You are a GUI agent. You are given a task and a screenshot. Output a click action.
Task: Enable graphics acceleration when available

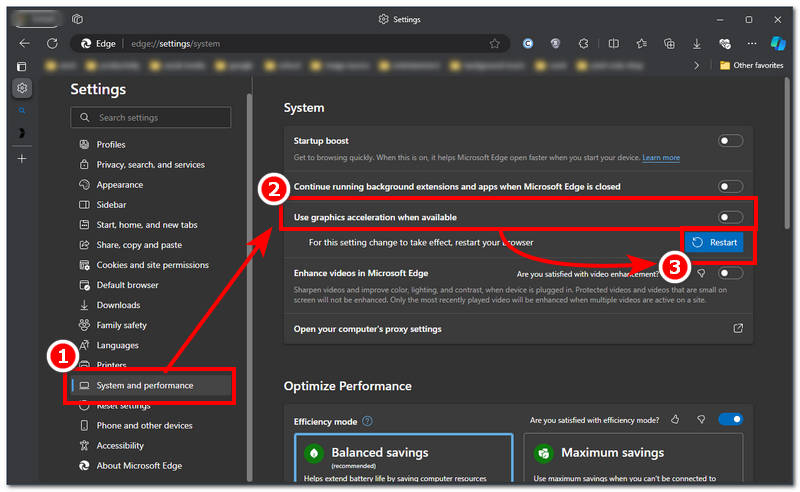(730, 217)
